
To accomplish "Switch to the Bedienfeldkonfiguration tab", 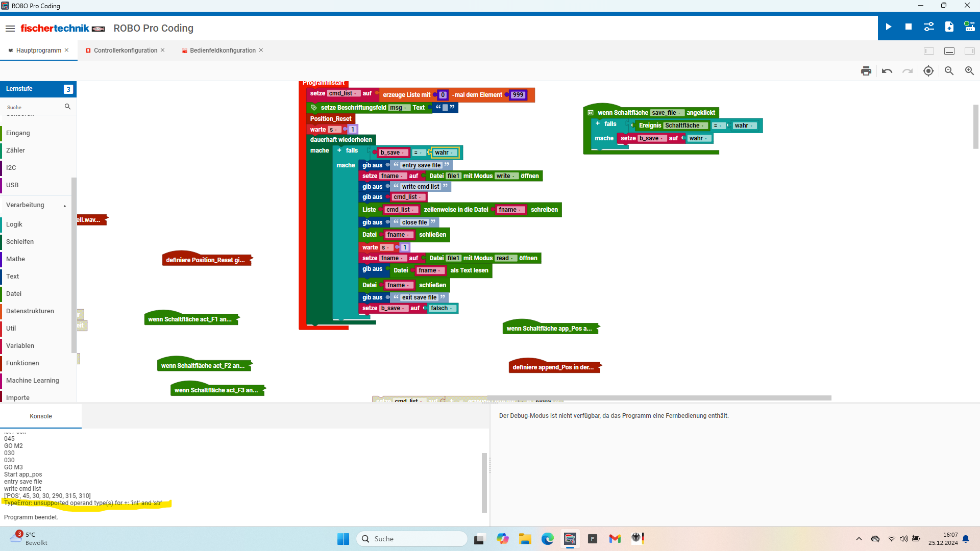I will [x=223, y=51].
